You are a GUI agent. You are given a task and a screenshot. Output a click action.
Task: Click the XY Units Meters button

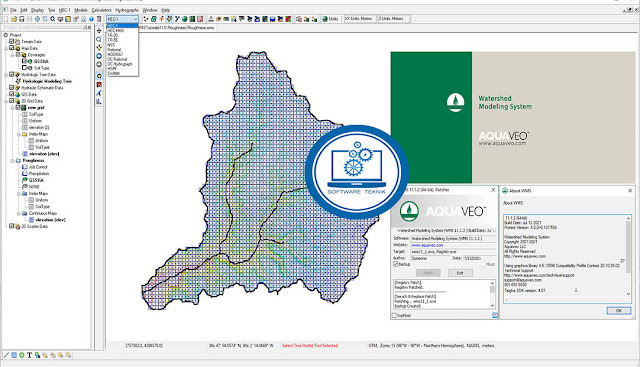360,19
